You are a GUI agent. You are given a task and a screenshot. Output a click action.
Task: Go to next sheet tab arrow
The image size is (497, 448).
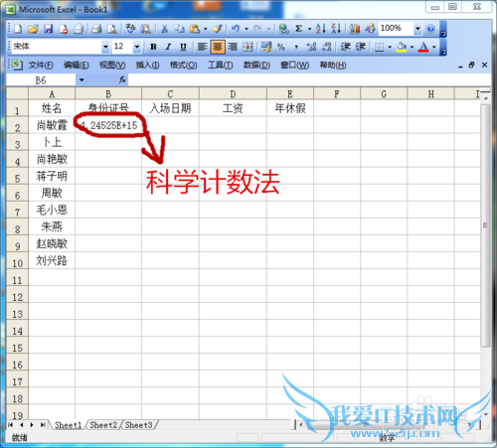point(32,425)
